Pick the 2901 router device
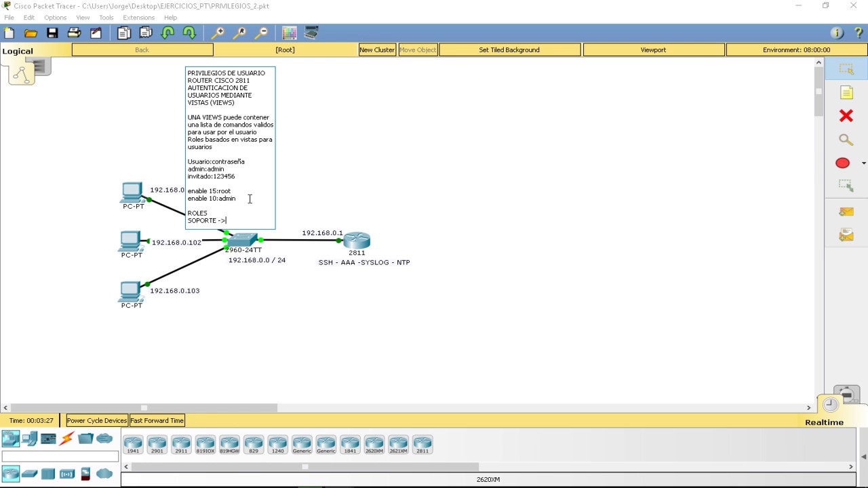Screen dimensions: 868x488 pyautogui.click(x=157, y=445)
